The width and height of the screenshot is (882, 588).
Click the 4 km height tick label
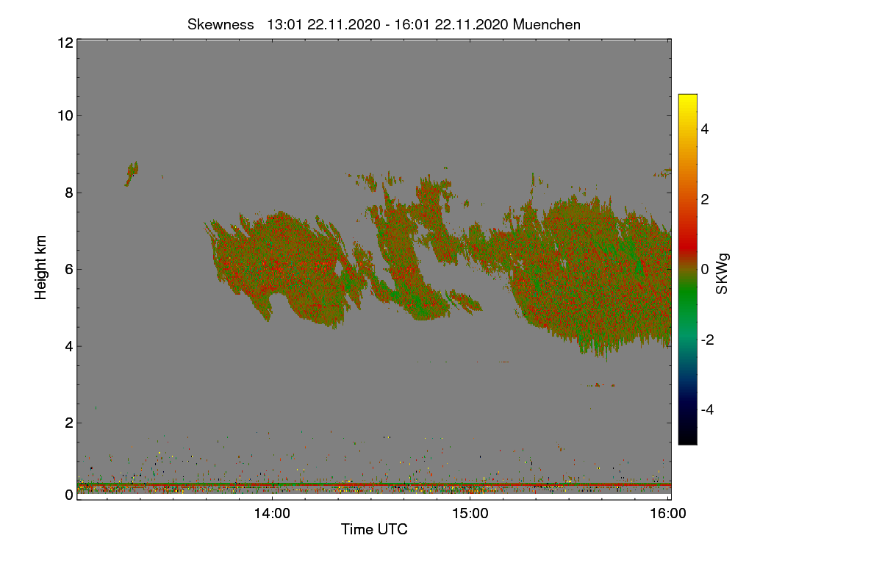tap(68, 346)
